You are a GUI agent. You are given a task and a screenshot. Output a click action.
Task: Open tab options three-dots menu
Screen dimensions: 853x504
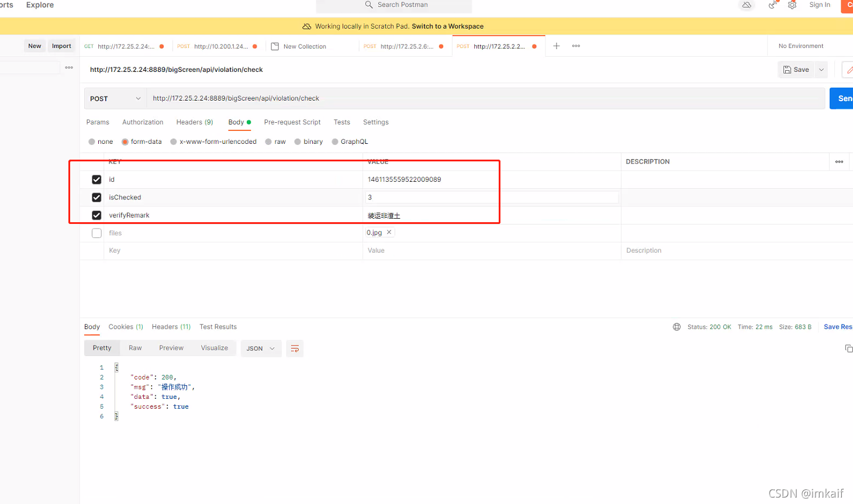(576, 46)
